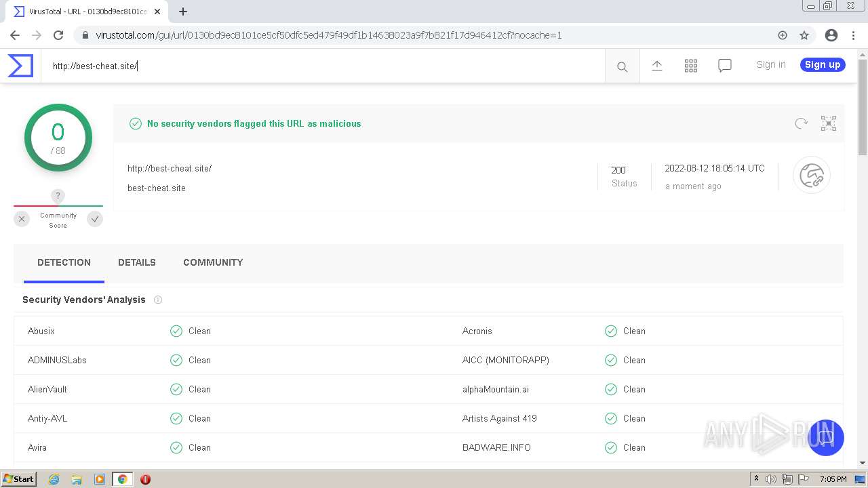The height and width of the screenshot is (488, 868).
Task: Click the alphaMountain.ai vendor name
Action: [x=496, y=389]
